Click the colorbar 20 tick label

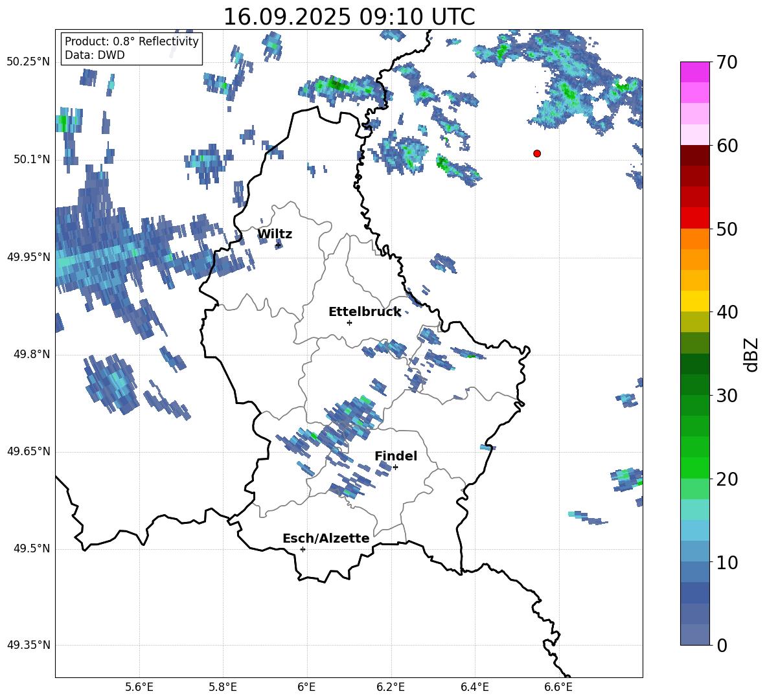[x=727, y=479]
